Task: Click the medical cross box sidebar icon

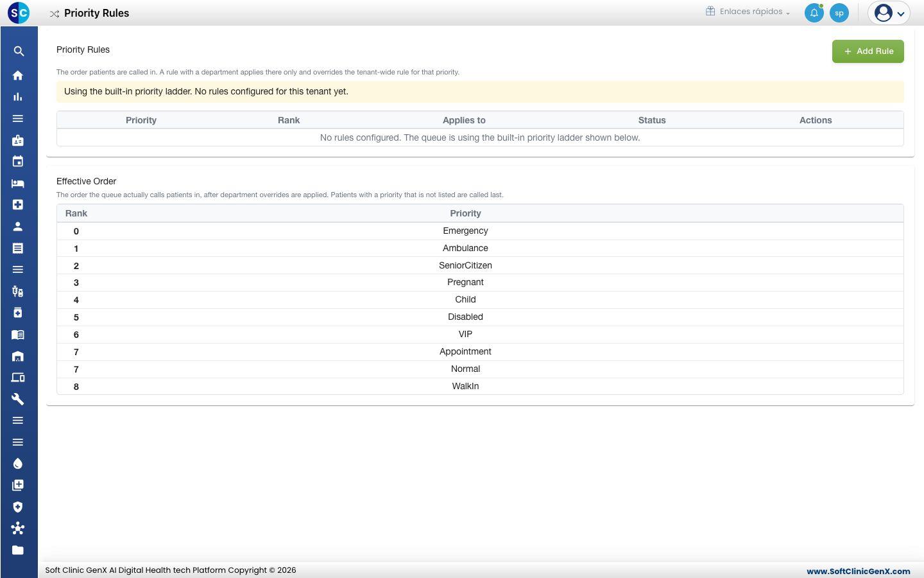Action: [x=18, y=205]
